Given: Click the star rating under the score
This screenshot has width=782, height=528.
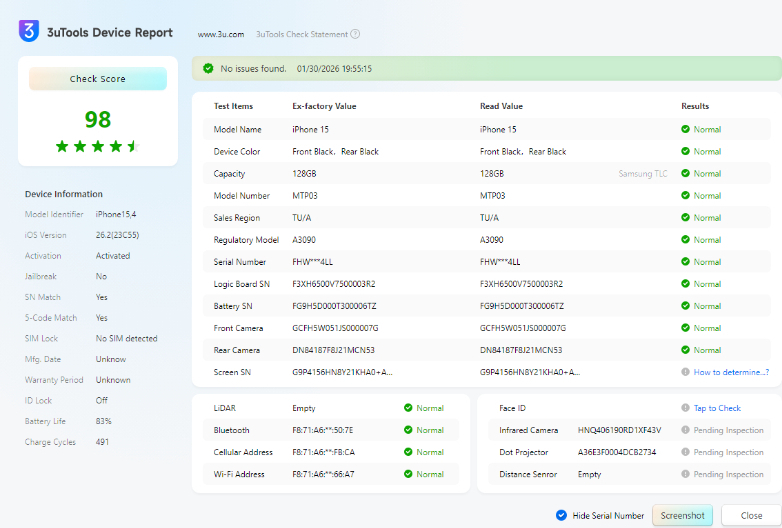Looking at the screenshot, I should tap(98, 146).
